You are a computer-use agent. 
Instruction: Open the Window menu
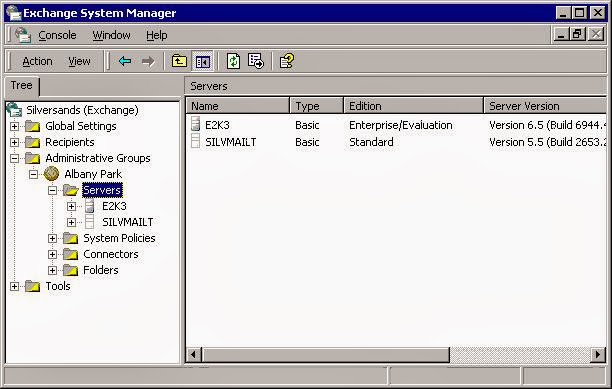pos(111,35)
